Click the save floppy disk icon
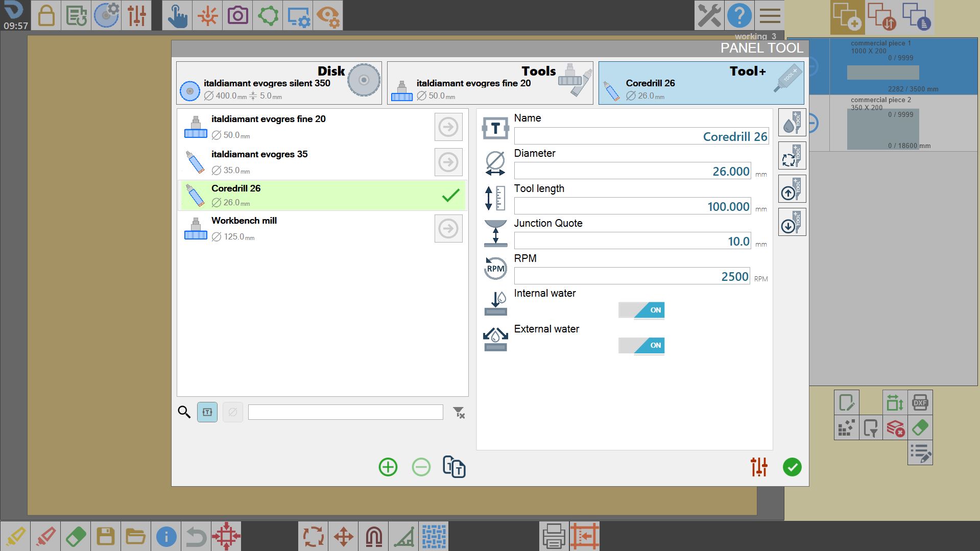 (106, 536)
